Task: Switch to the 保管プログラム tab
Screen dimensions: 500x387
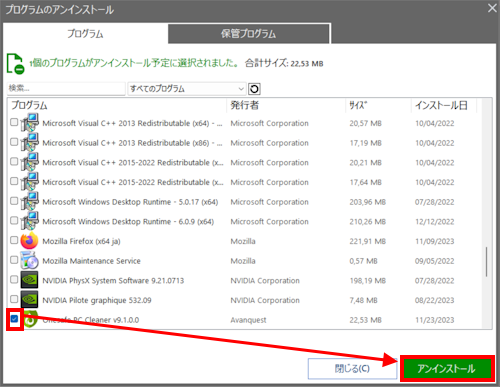Action: (x=249, y=34)
